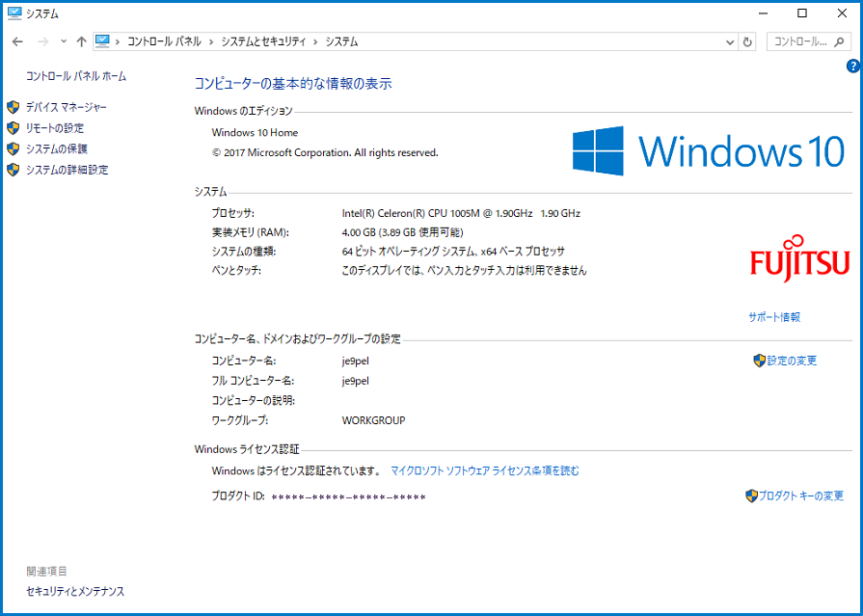Click WORKGROUP workgroup value

(373, 420)
